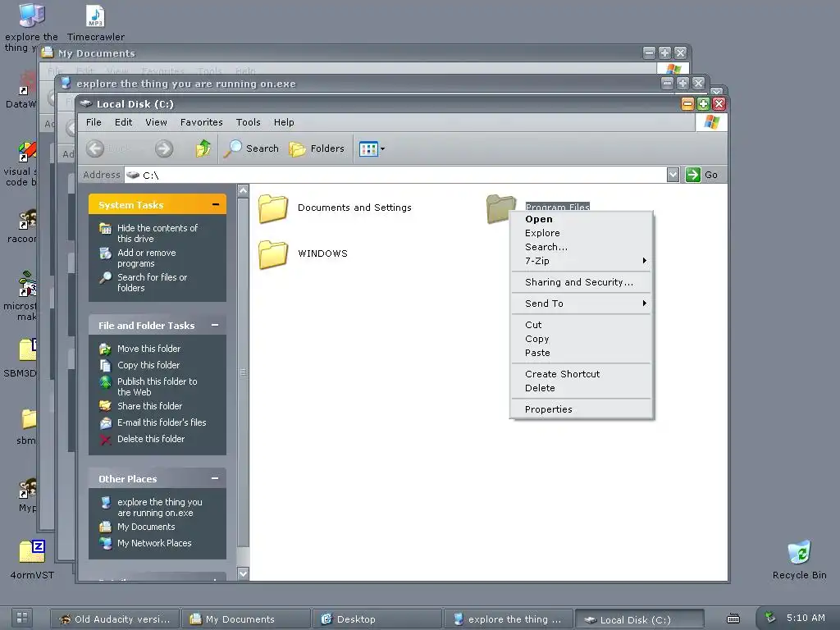Click the Forward arrow button
Image resolution: width=840 pixels, height=630 pixels.
tap(164, 148)
